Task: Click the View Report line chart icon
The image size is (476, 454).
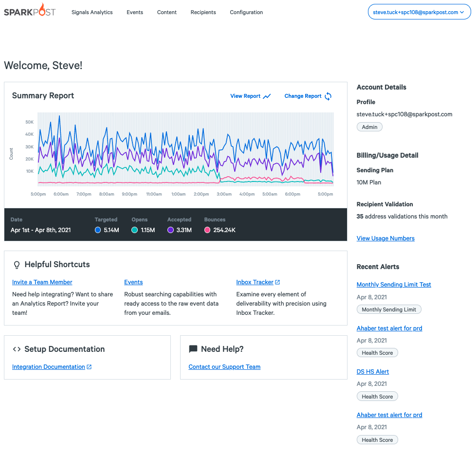Action: 267,96
